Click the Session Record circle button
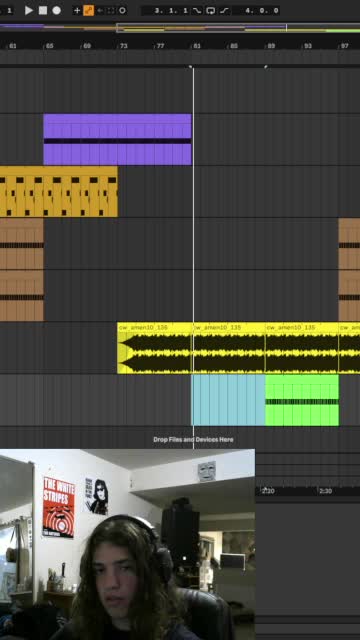Screen dimensions: 360x640 [122, 10]
